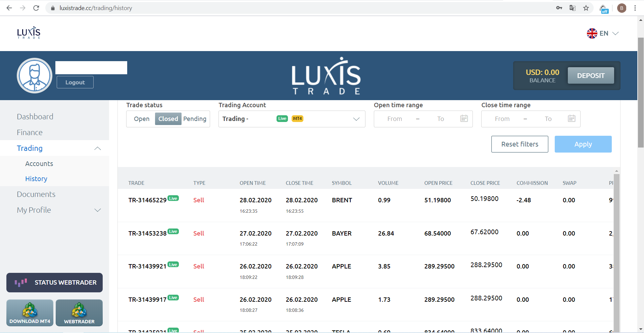Click the large Luxis Trade banner logo
The image size is (644, 333).
point(326,76)
